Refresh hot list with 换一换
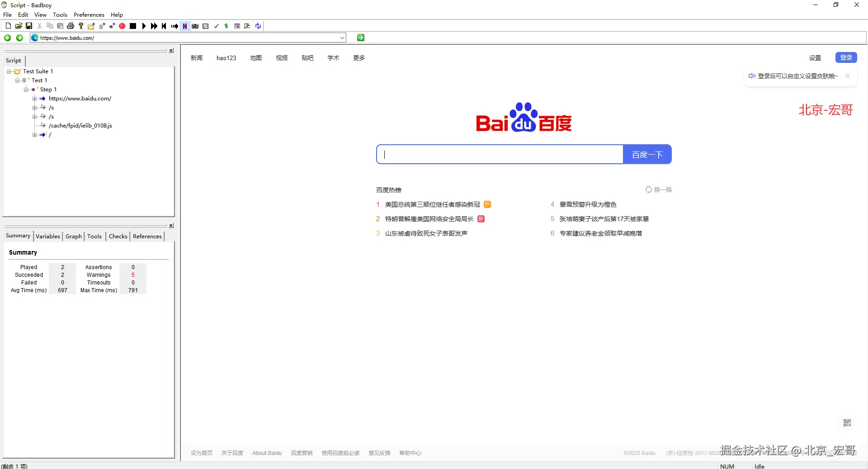Viewport: 868px width, 469px height. [x=659, y=190]
